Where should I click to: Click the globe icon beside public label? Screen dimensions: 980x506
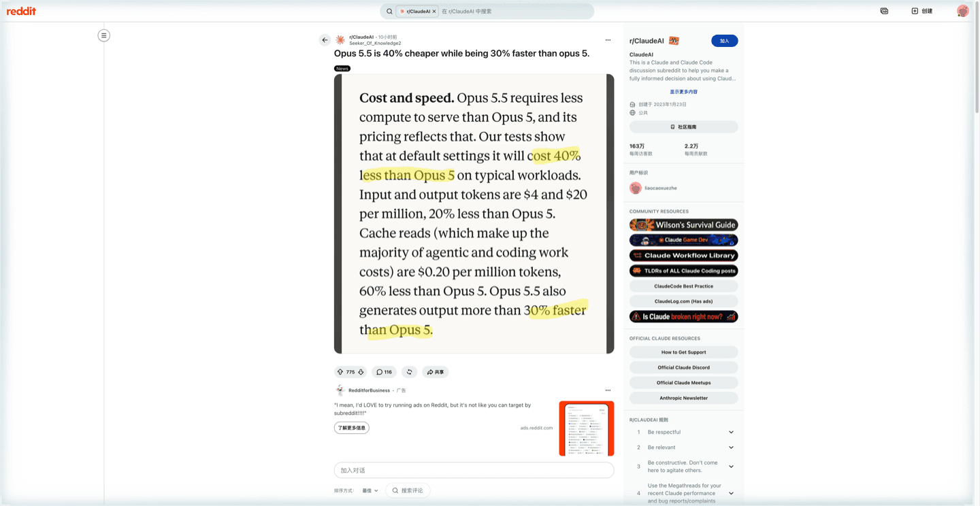(632, 113)
